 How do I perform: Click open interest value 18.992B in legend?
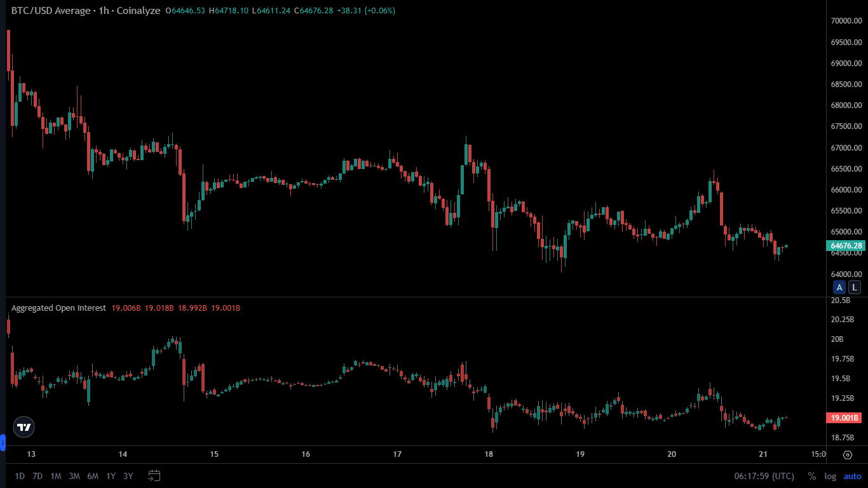(191, 308)
